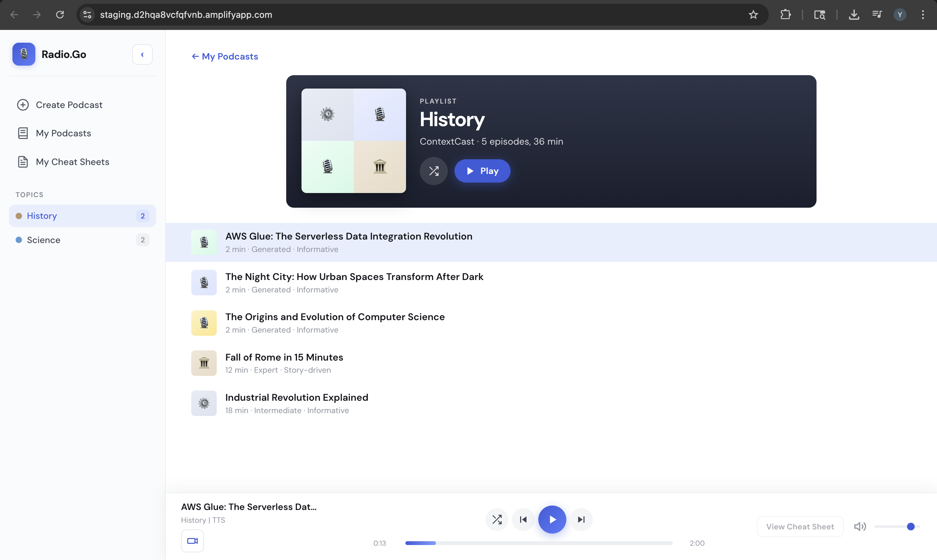Open My Cheat Sheets in sidebar

pos(72,162)
